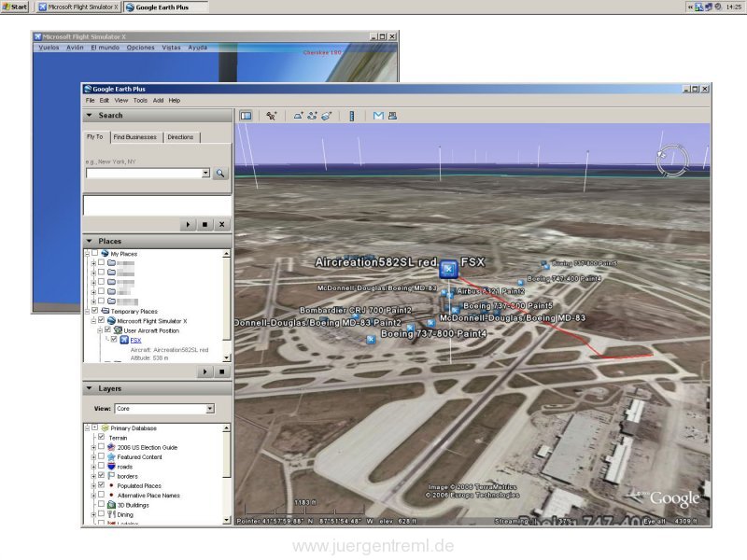The height and width of the screenshot is (560, 747).
Task: Switch to the Directions tab
Action: (180, 137)
